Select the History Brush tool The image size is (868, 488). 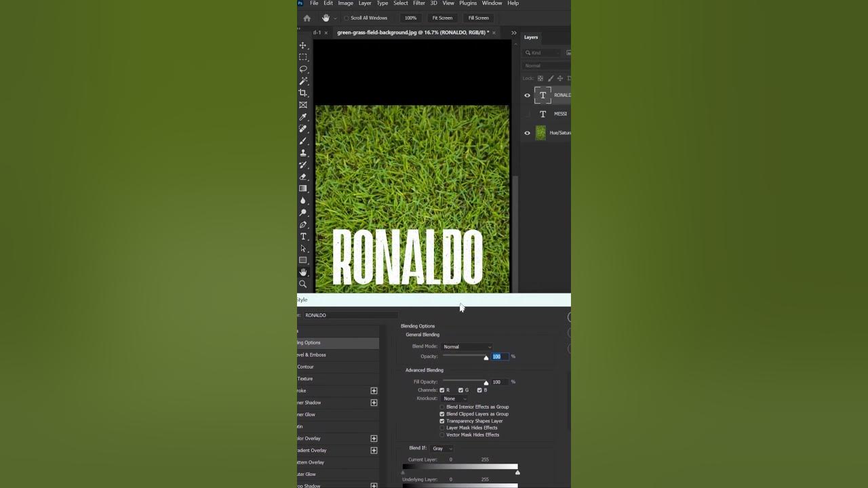click(x=303, y=165)
